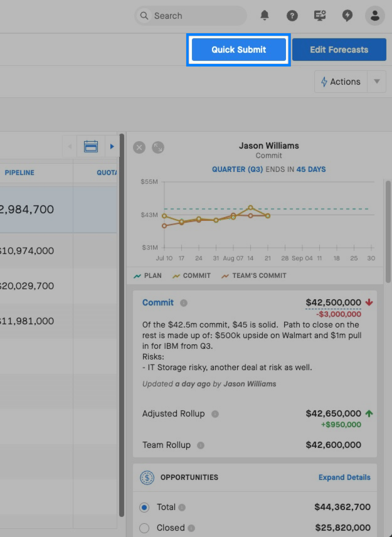This screenshot has height=537, width=392.
Task: Click the QUARTER (Q3) label
Action: click(237, 169)
